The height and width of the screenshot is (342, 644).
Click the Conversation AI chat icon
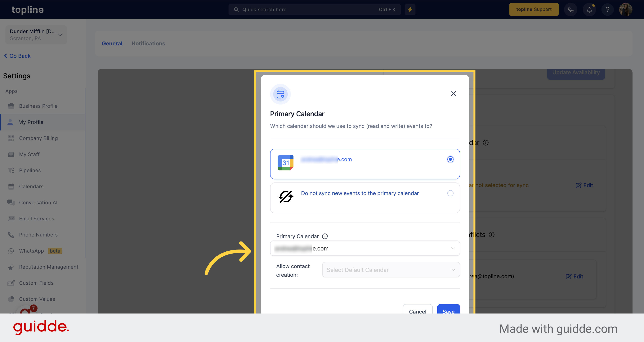(x=11, y=202)
